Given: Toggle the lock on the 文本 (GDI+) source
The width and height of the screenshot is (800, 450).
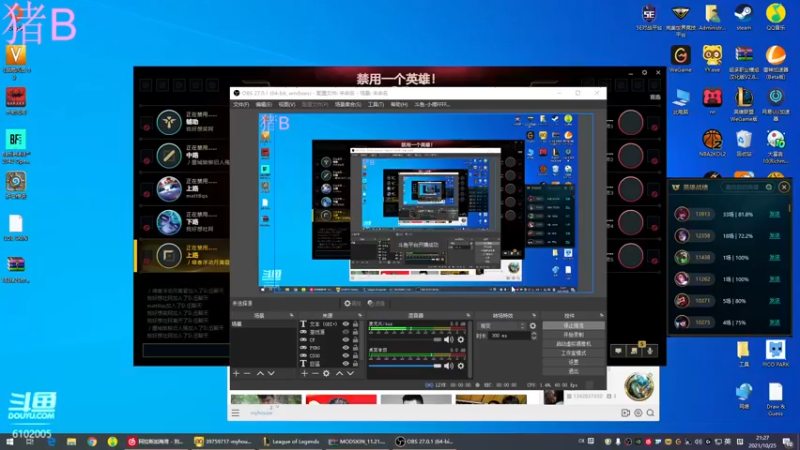Looking at the screenshot, I should 356,324.
